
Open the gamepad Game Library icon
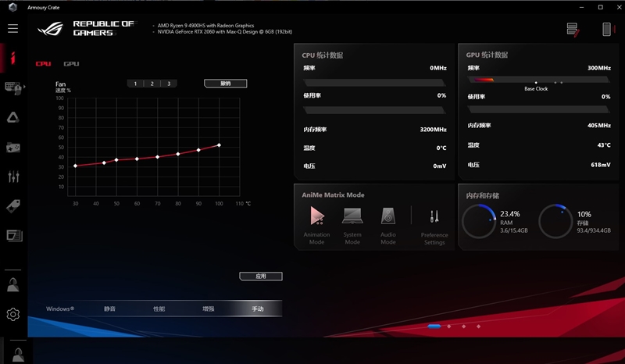tap(13, 147)
